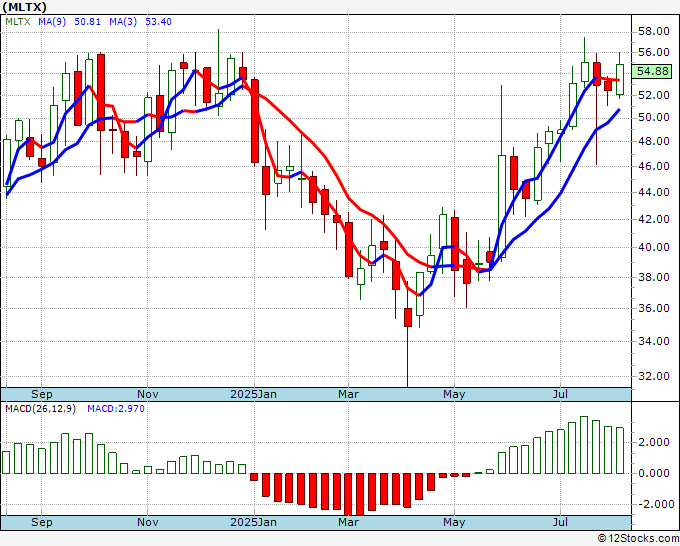Click the 52.00 price axis label

[x=654, y=95]
